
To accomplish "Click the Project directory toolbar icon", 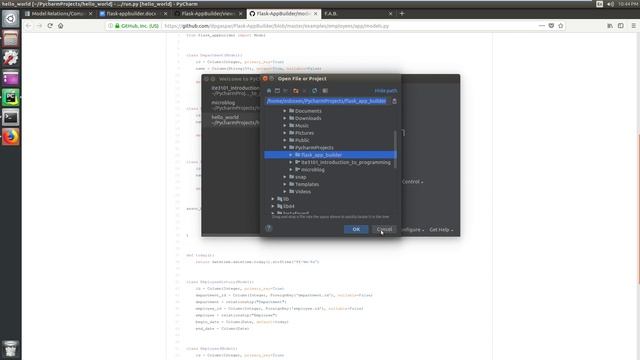I will 286,91.
